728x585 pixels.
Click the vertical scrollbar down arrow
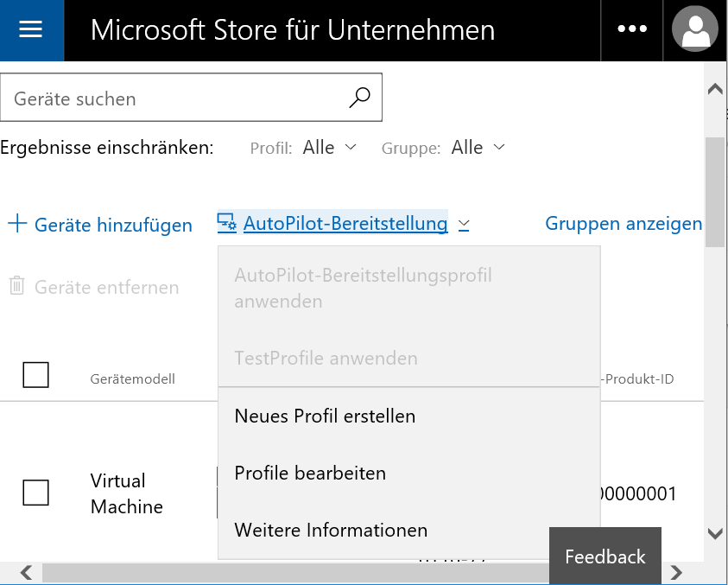[715, 533]
